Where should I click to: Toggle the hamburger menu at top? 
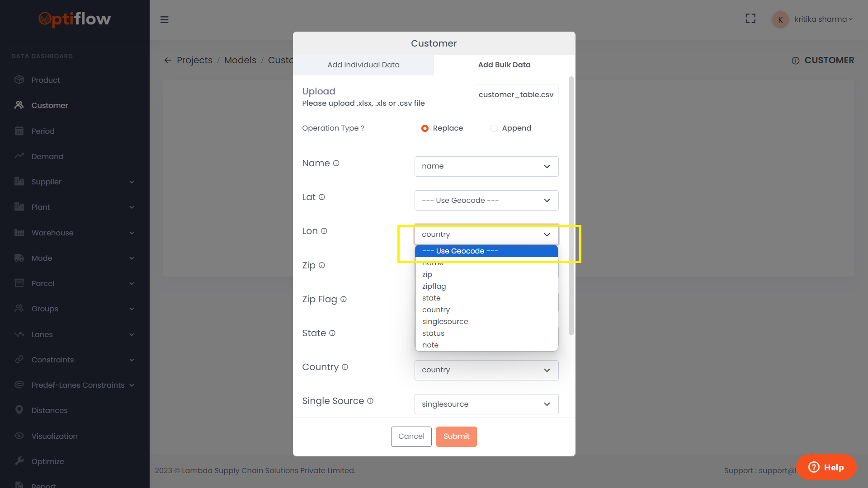(165, 19)
